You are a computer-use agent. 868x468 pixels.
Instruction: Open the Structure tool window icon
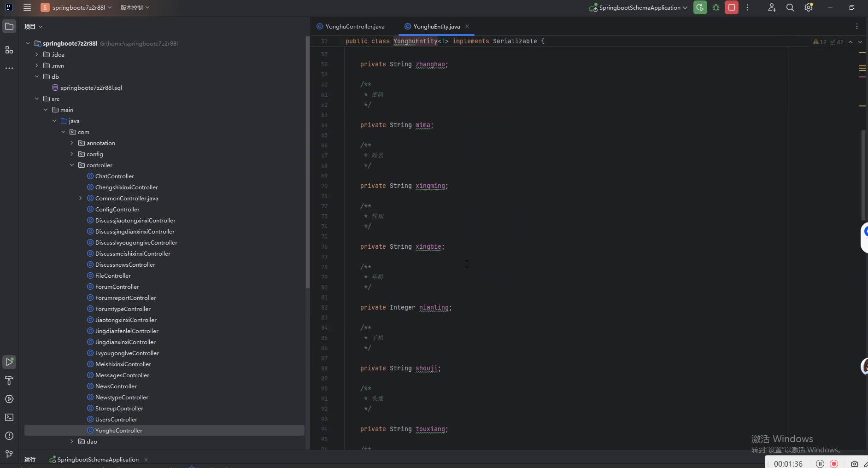(9, 50)
